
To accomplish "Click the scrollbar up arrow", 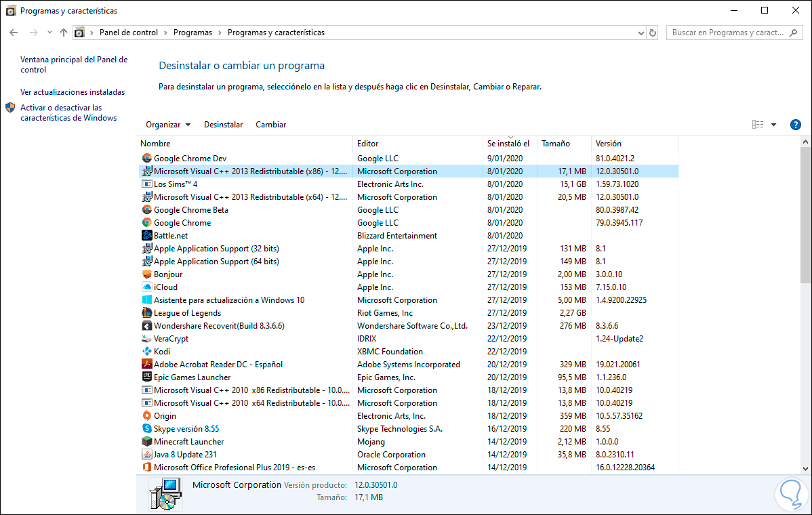I will click(x=805, y=142).
